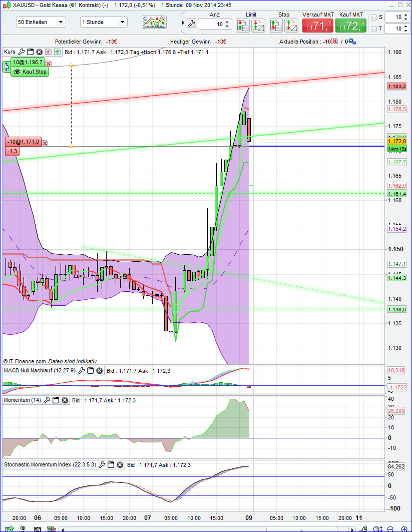Move the Kurs panel with the red down arrow
This screenshot has height=532, width=412.
pyautogui.click(x=48, y=52)
